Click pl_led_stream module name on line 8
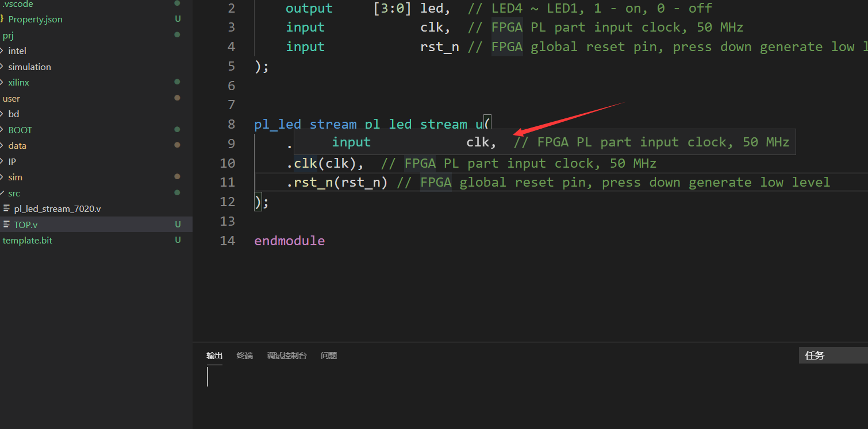This screenshot has width=868, height=429. point(305,125)
